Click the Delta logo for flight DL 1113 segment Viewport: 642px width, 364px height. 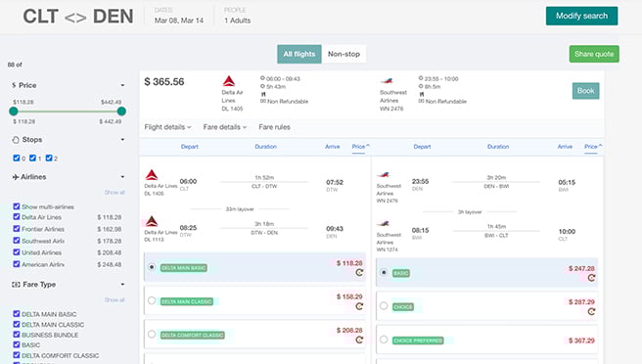click(152, 221)
